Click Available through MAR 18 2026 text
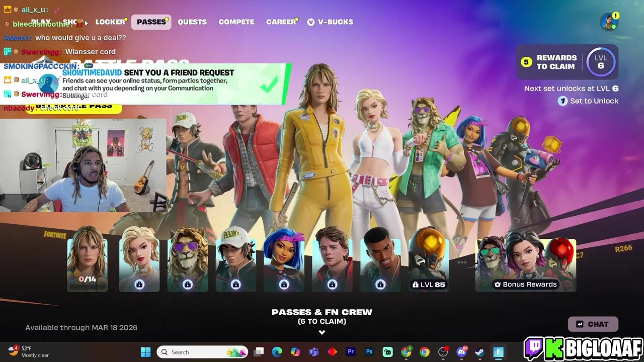The width and height of the screenshot is (644, 362). [82, 327]
